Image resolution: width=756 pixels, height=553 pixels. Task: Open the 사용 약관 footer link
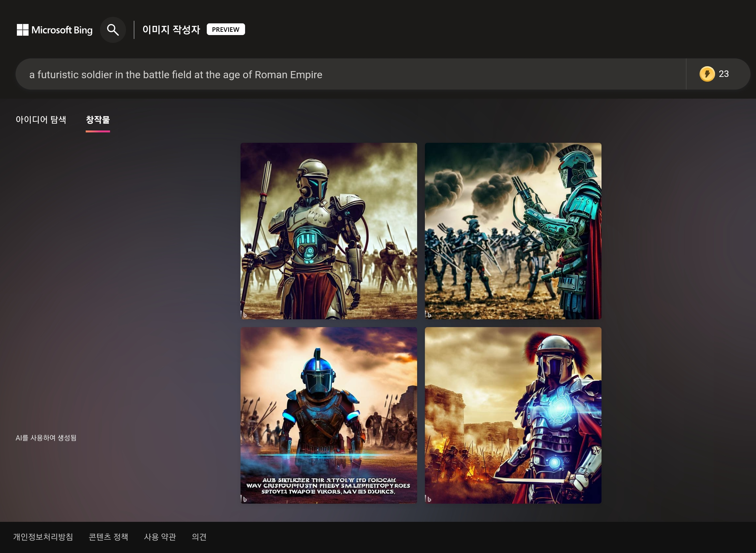tap(160, 537)
